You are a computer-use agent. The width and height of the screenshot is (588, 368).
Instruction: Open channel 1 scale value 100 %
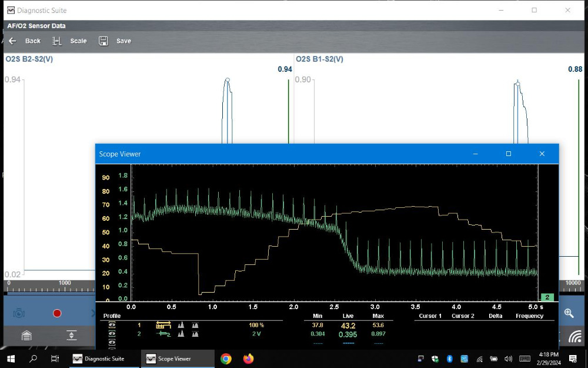click(256, 325)
